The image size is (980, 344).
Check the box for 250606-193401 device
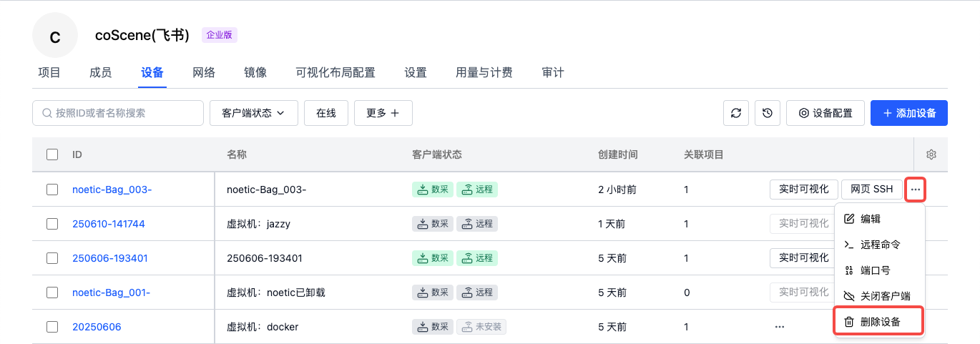(52, 258)
